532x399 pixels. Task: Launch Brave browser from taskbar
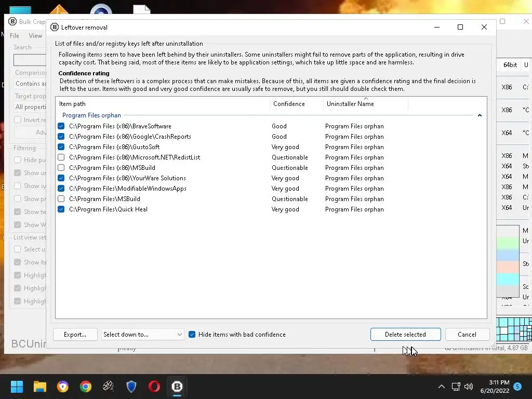point(63,387)
